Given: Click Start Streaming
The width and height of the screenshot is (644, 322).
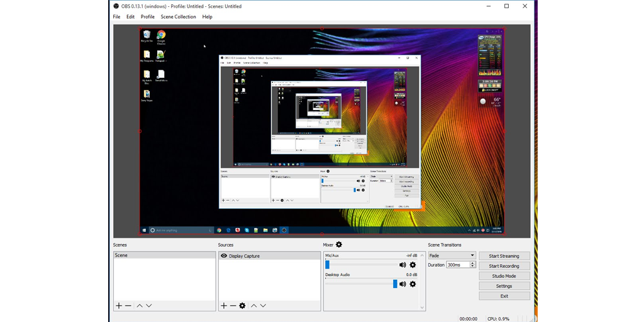Looking at the screenshot, I should click(x=504, y=256).
